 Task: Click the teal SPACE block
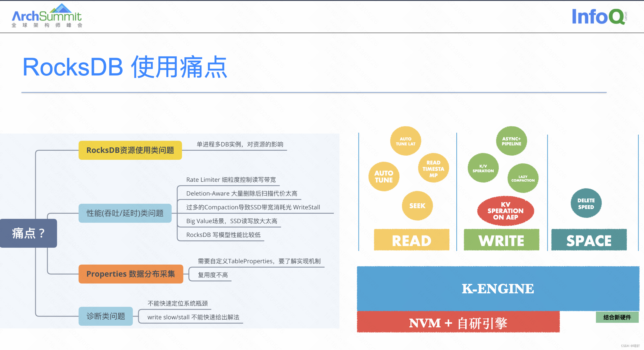589,240
